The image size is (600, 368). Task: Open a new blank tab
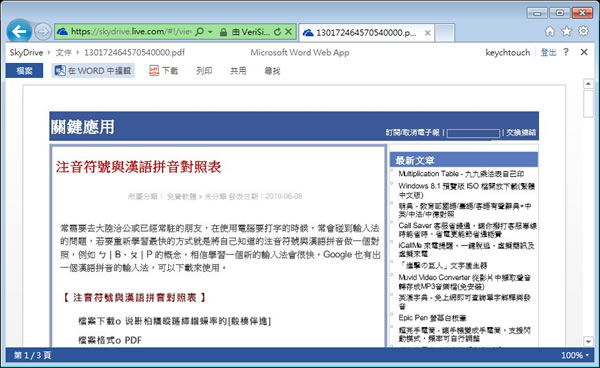coord(445,33)
